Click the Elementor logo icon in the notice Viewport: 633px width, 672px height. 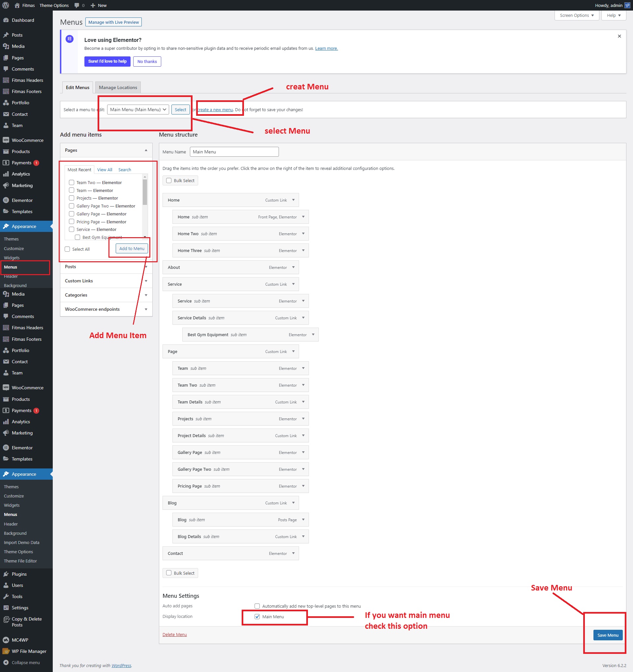[x=70, y=39]
